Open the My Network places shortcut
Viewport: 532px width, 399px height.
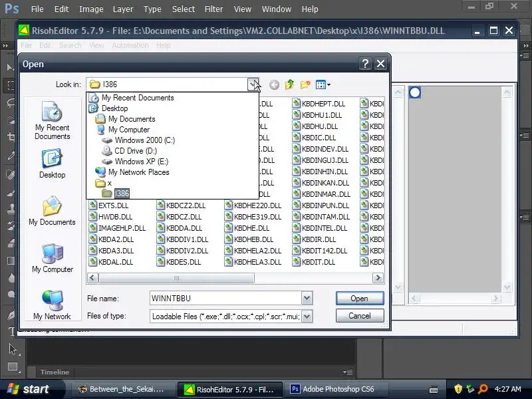53,305
